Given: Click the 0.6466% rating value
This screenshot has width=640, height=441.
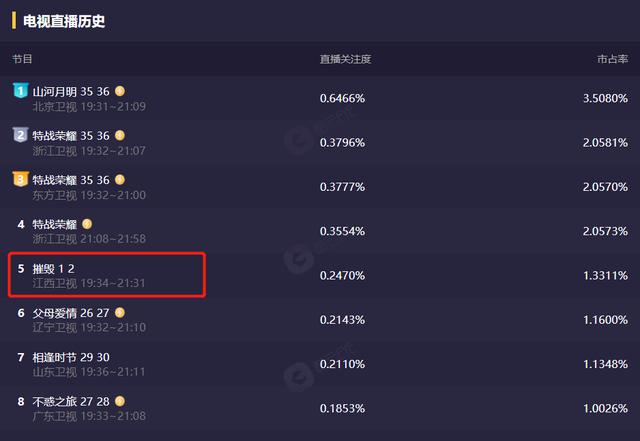Looking at the screenshot, I should point(342,98).
